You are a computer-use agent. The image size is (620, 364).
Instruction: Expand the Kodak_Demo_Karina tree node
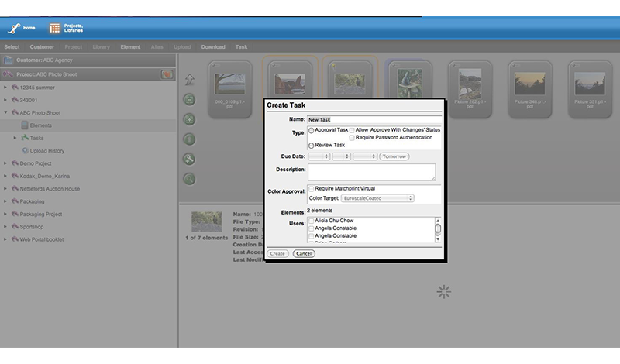point(5,176)
